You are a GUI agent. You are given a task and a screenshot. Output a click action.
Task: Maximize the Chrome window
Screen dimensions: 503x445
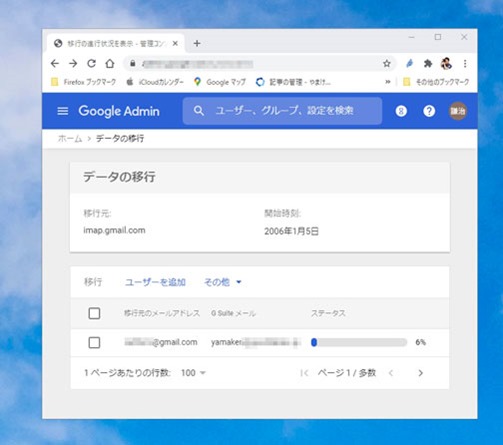point(438,37)
